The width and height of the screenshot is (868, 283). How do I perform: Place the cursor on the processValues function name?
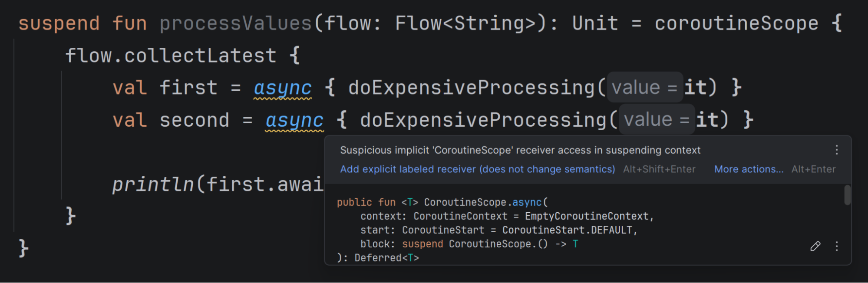[235, 23]
